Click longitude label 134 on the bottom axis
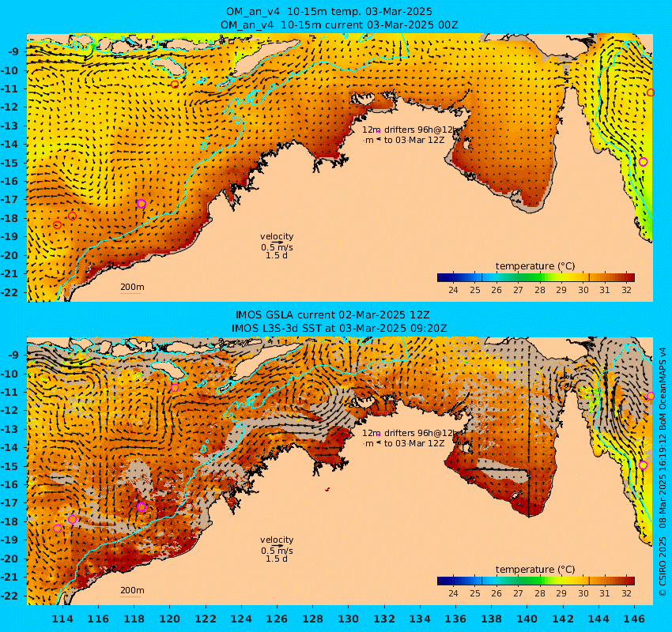The width and height of the screenshot is (672, 632). click(x=420, y=619)
